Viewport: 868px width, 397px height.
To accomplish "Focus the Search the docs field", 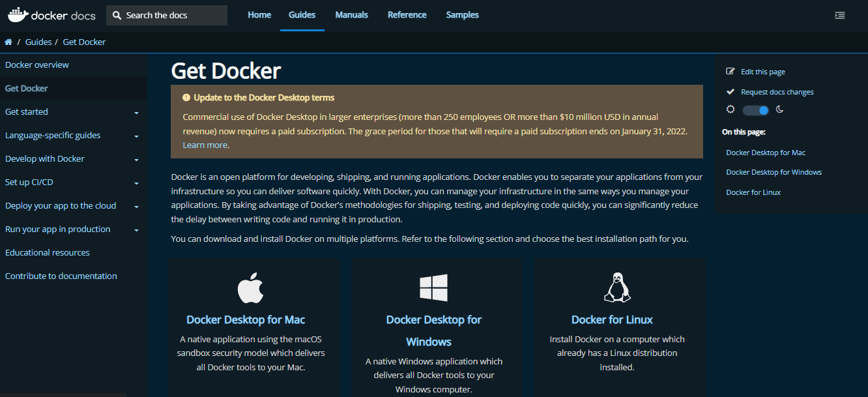I will (167, 15).
